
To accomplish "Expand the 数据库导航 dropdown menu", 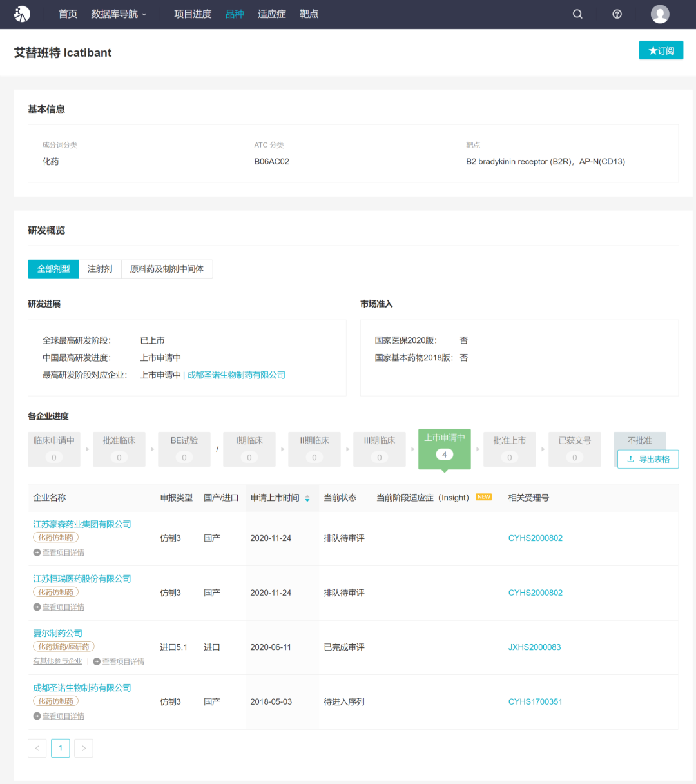I will [x=119, y=14].
